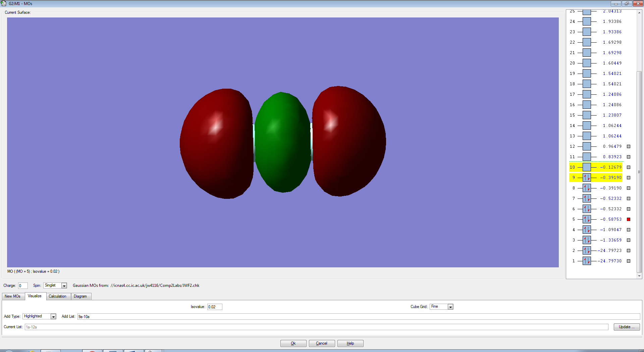Image resolution: width=644 pixels, height=352 pixels.
Task: Click the empty LUMO box for orbital 10
Action: click(x=587, y=167)
